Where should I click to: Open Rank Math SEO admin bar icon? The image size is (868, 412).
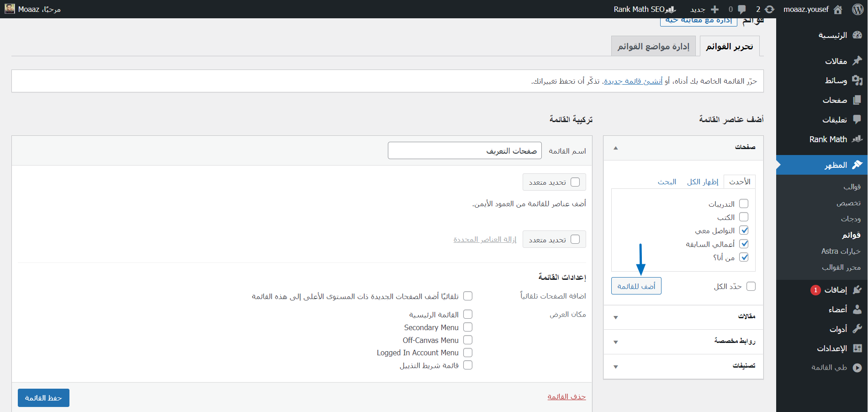[x=671, y=9]
